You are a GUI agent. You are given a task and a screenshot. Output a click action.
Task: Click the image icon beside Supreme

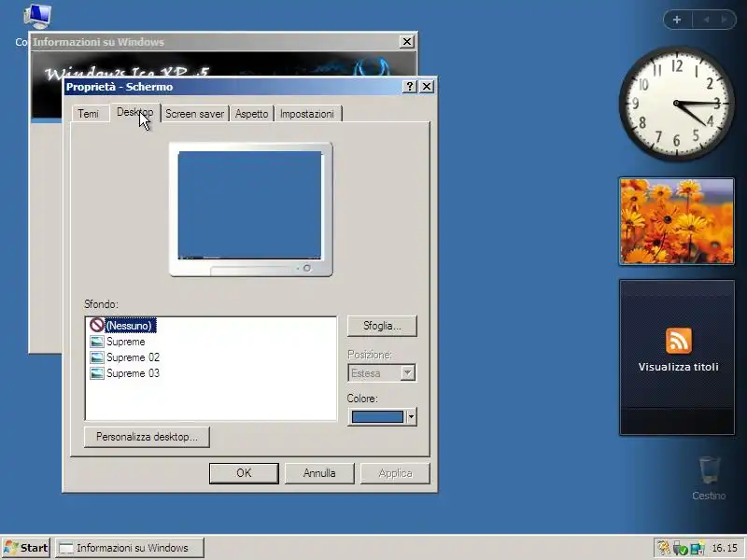point(97,342)
